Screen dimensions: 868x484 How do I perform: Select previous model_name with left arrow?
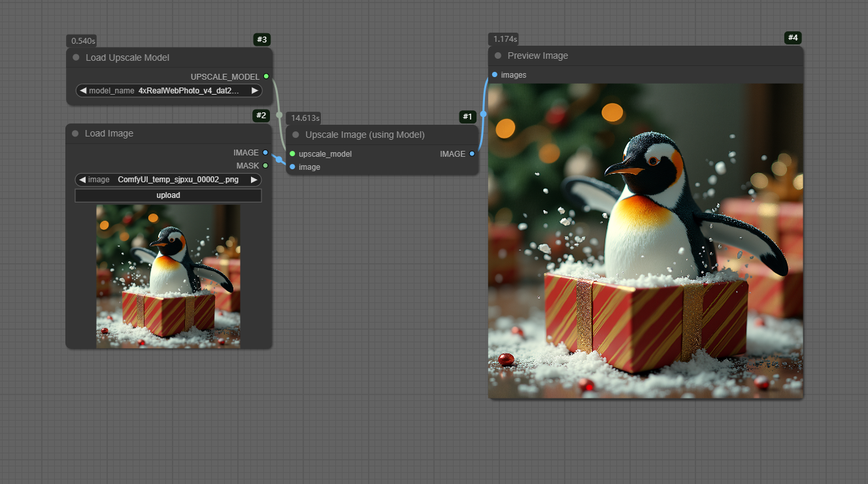[x=83, y=91]
